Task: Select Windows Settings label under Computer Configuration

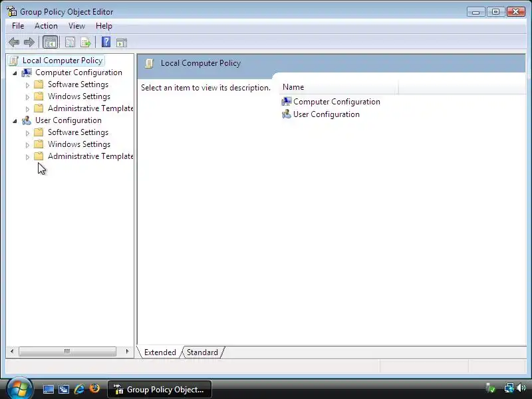Action: (79, 96)
